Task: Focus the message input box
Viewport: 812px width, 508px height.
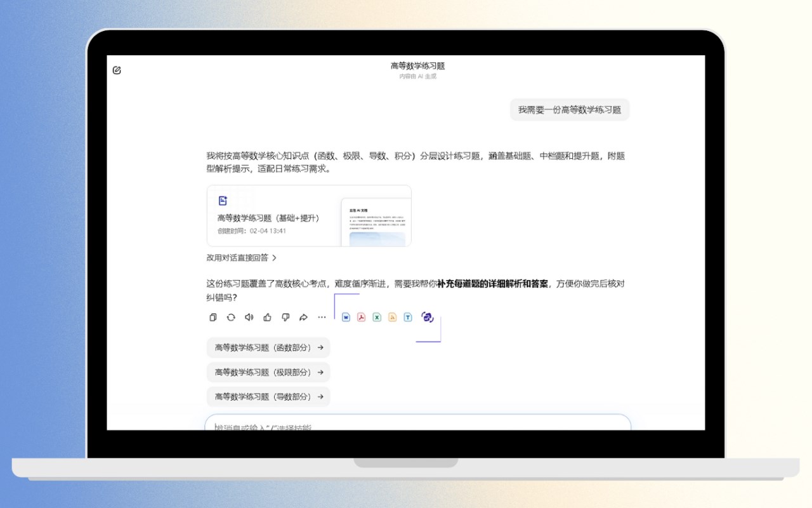Action: [x=417, y=423]
